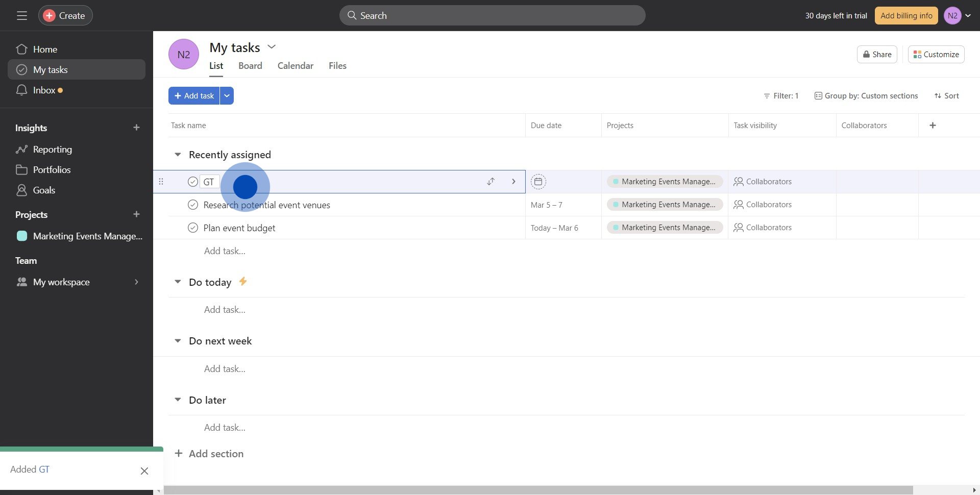Add a new column with plus icon

[933, 126]
